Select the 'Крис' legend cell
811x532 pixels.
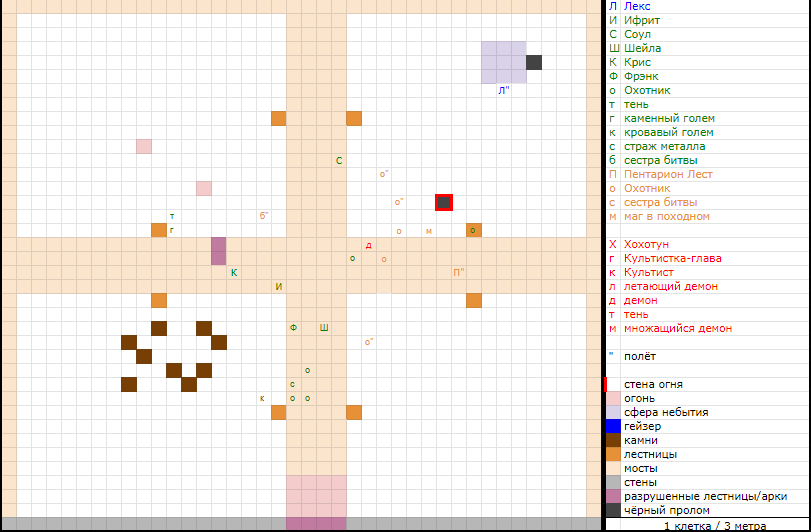tap(637, 62)
